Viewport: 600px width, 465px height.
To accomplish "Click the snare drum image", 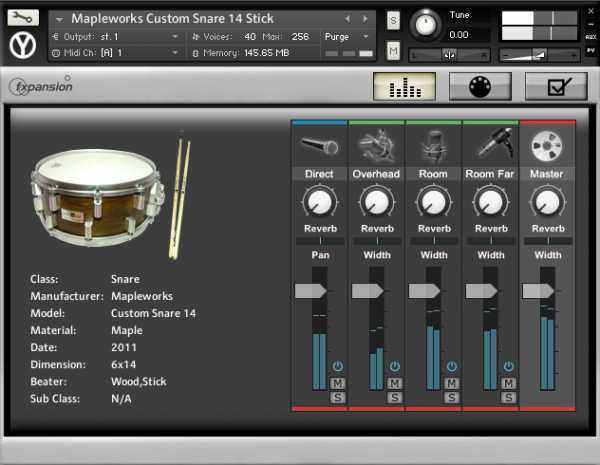I will (98, 197).
